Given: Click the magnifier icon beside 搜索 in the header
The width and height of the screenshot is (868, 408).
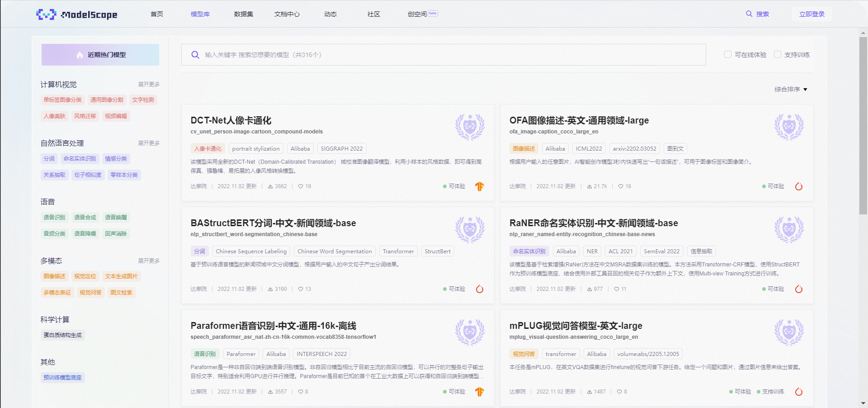Looking at the screenshot, I should (749, 14).
